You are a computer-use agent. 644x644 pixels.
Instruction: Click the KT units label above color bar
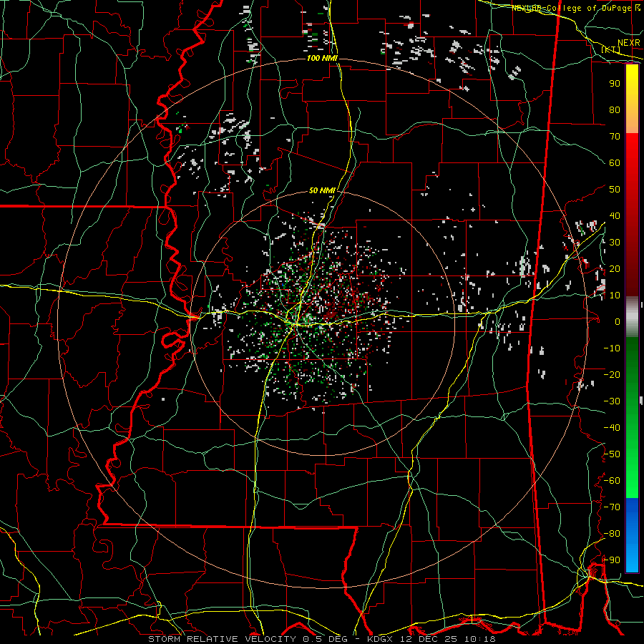point(611,49)
